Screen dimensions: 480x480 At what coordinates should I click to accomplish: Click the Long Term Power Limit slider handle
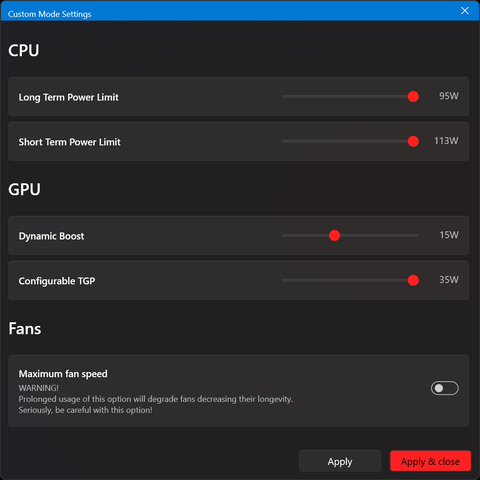413,97
